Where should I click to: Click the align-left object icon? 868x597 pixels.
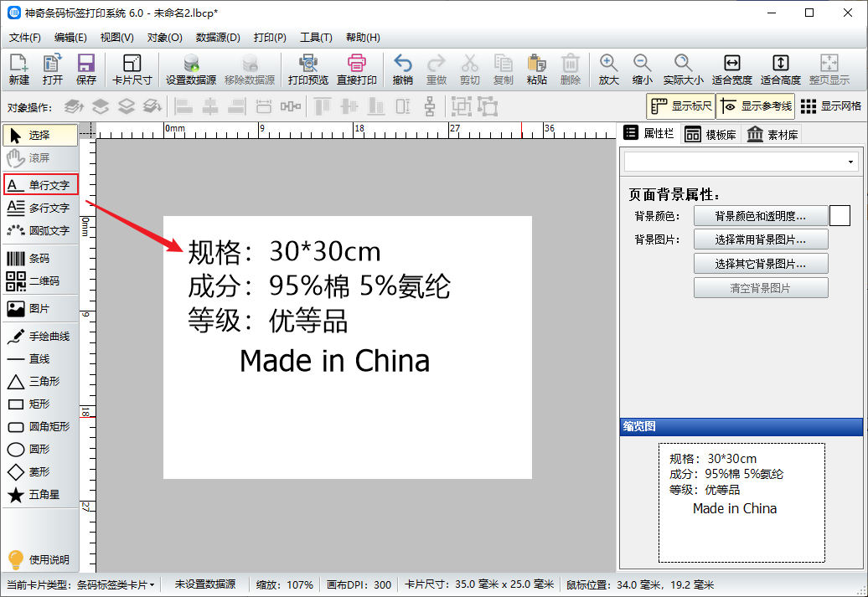pyautogui.click(x=183, y=106)
